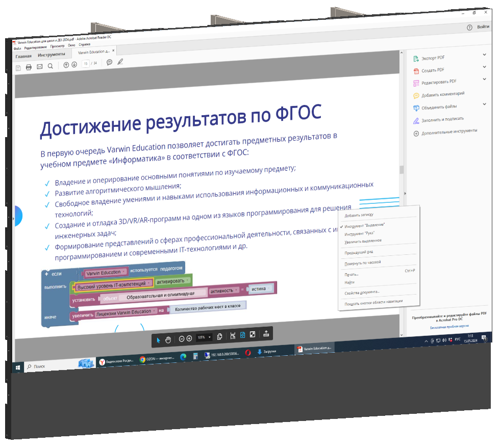Click the page number field showing 15
This screenshot has width=501, height=448.
[x=86, y=64]
